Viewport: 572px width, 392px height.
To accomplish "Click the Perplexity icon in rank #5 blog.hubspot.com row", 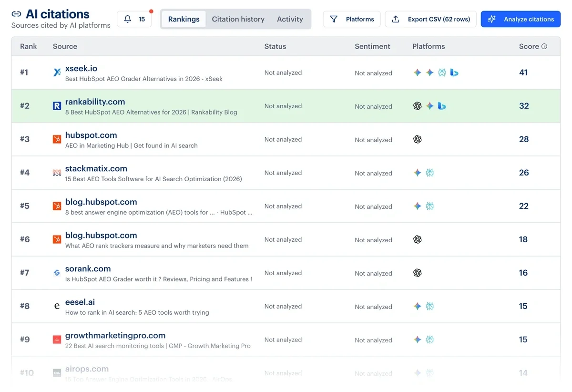I will pos(430,206).
